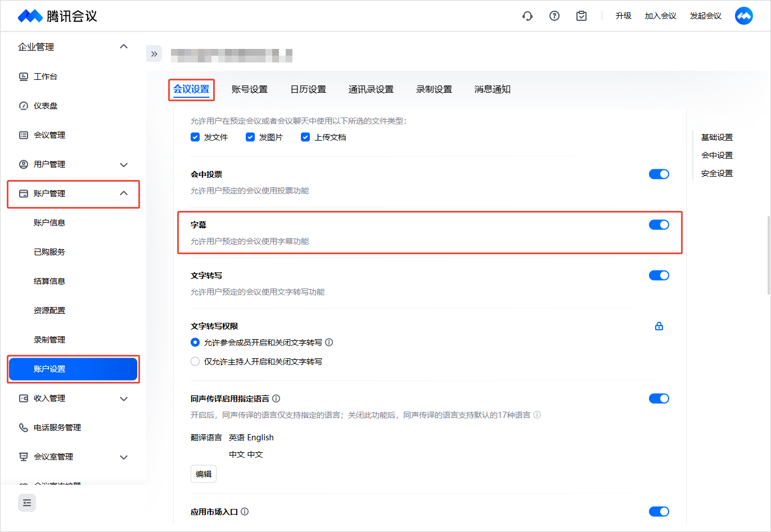Jump to 基础设置 anchor
The image size is (771, 532).
pyautogui.click(x=717, y=137)
